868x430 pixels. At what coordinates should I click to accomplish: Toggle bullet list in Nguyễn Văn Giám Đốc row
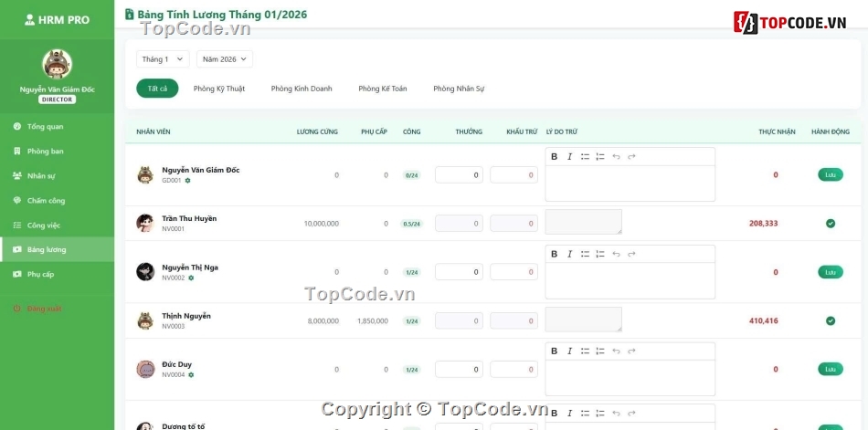pyautogui.click(x=585, y=157)
